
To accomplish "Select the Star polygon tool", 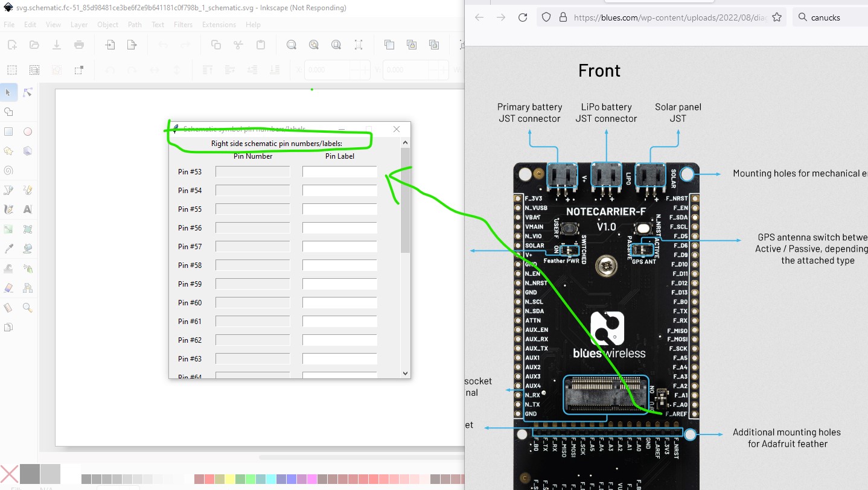I will pyautogui.click(x=8, y=151).
